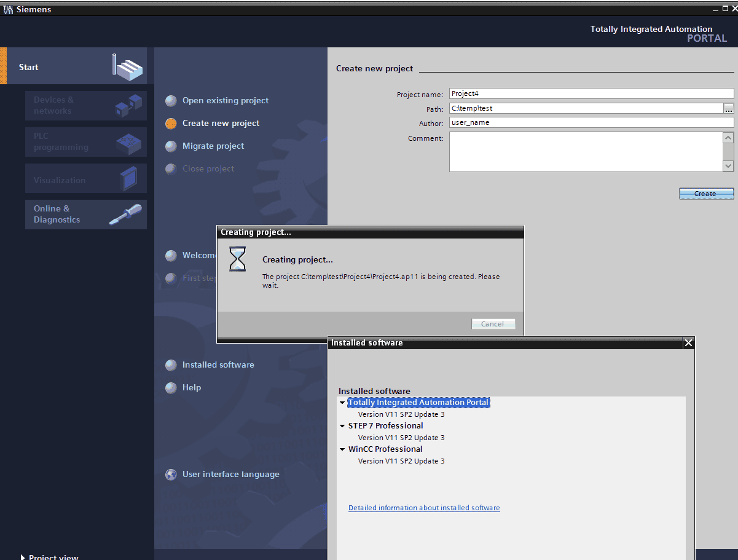Click the bullet beside Installed software
The image size is (738, 560).
(171, 365)
